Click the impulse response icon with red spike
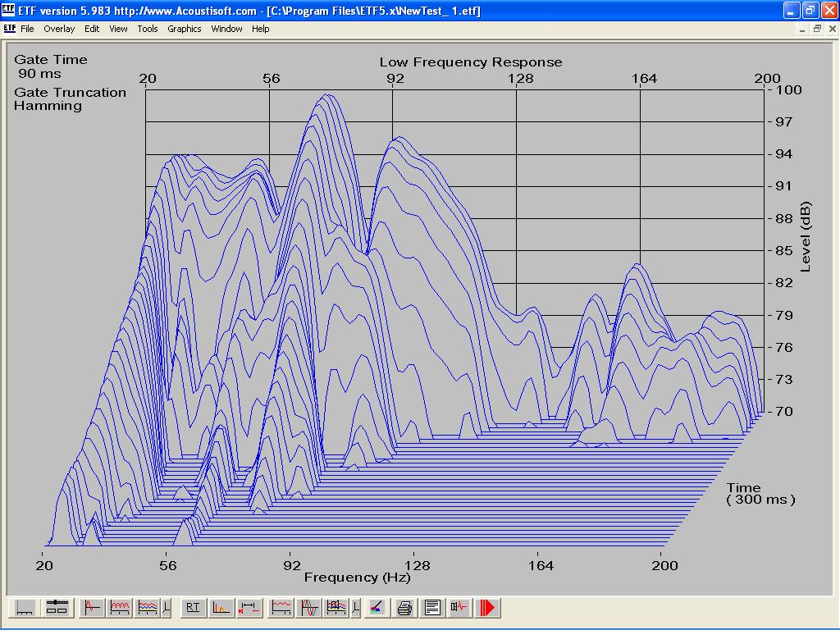 pos(92,608)
